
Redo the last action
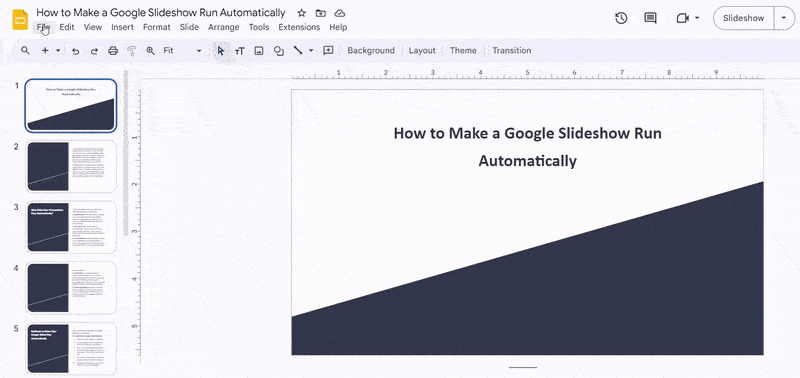94,51
